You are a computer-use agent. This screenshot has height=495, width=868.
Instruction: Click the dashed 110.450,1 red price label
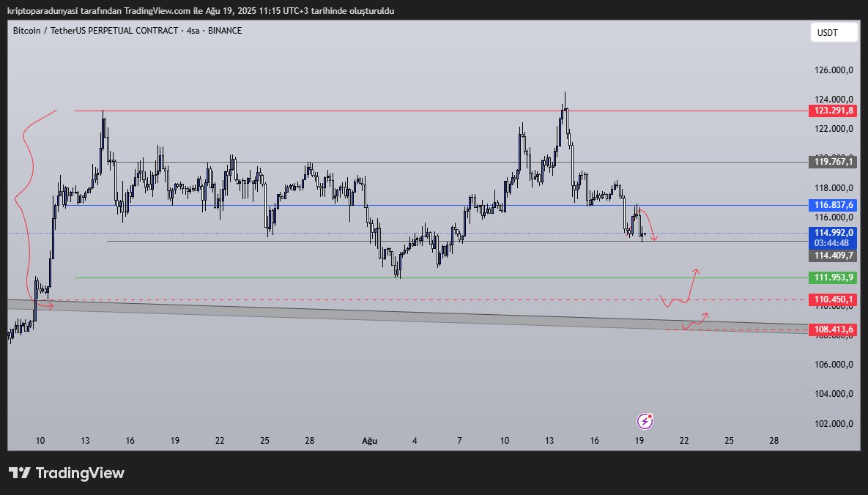tap(834, 299)
